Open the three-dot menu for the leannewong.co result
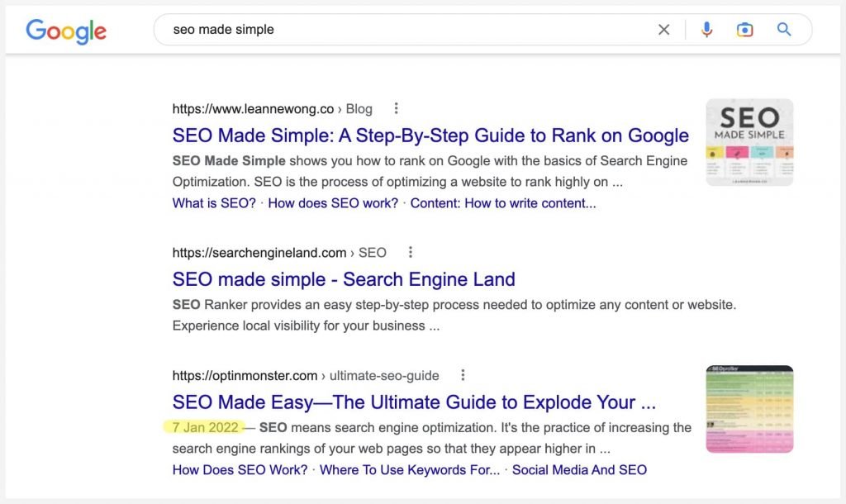846x504 pixels. click(x=396, y=107)
